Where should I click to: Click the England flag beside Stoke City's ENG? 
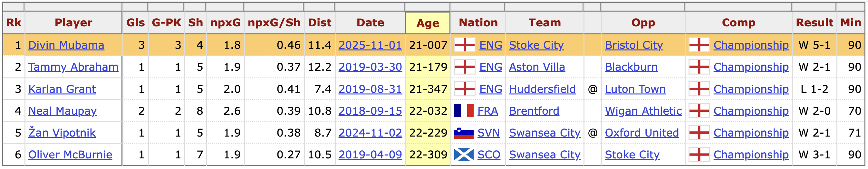click(x=465, y=45)
